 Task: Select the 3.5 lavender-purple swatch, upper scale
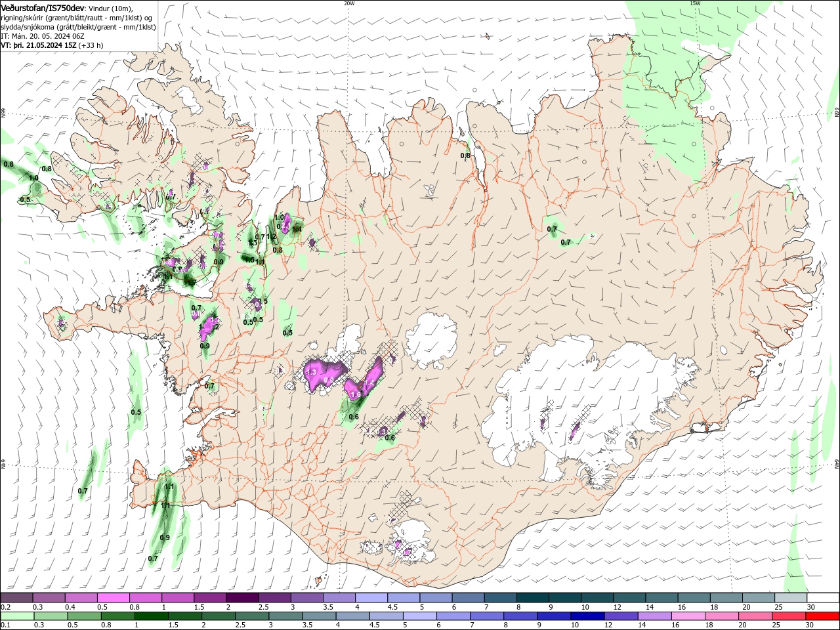tap(339, 598)
